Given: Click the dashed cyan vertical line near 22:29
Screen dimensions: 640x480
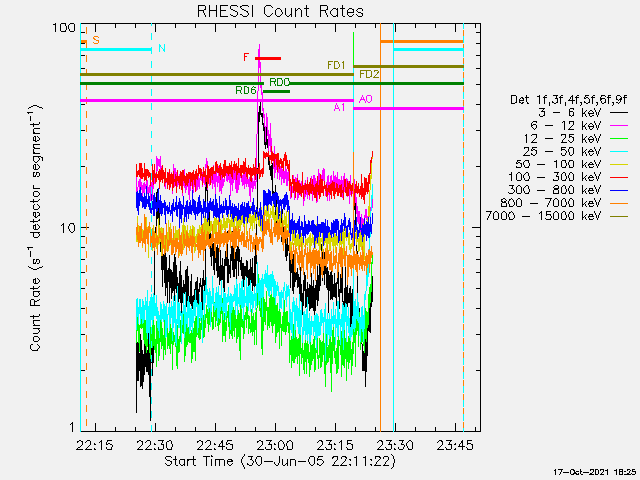Looking at the screenshot, I should (x=152, y=227).
